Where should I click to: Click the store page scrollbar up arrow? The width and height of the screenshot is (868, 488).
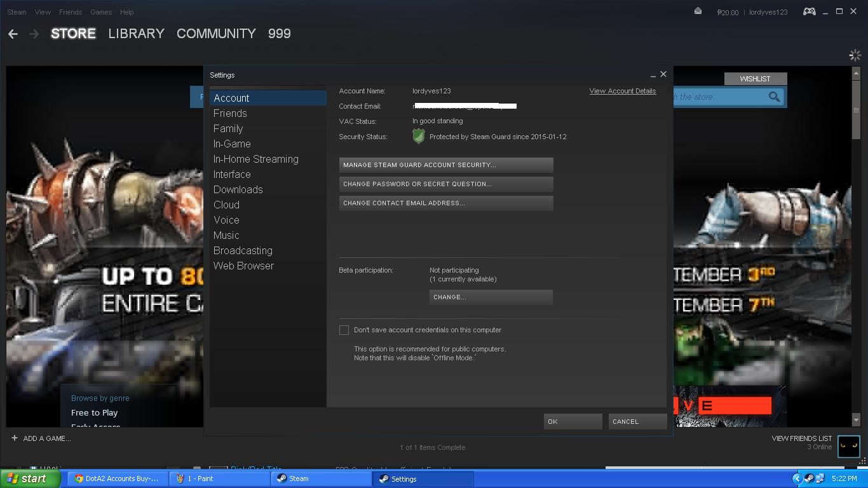pyautogui.click(x=856, y=72)
